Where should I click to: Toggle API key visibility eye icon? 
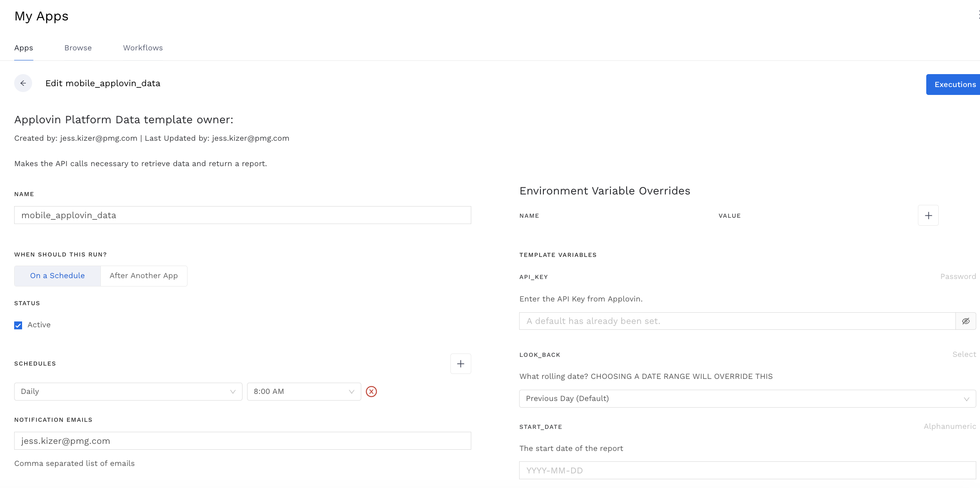965,321
